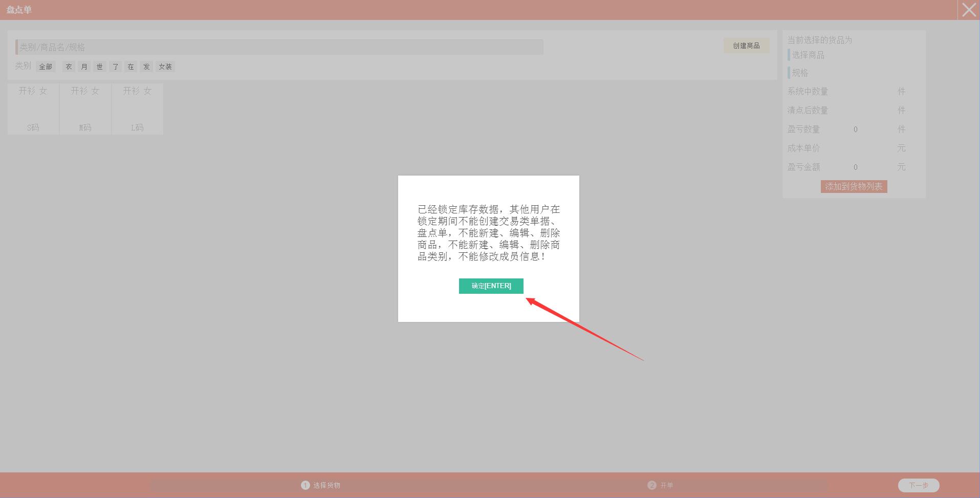980x498 pixels.
Task: Jump to step 2 开单
Action: coord(660,485)
